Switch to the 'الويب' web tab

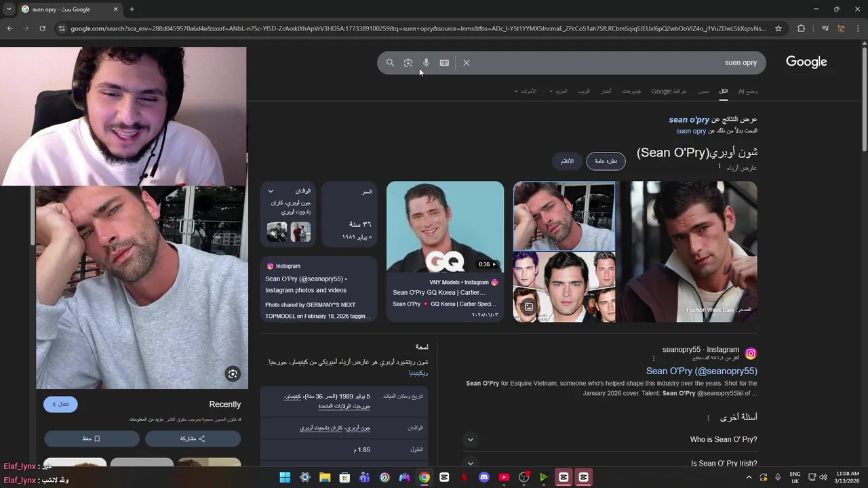pos(584,91)
